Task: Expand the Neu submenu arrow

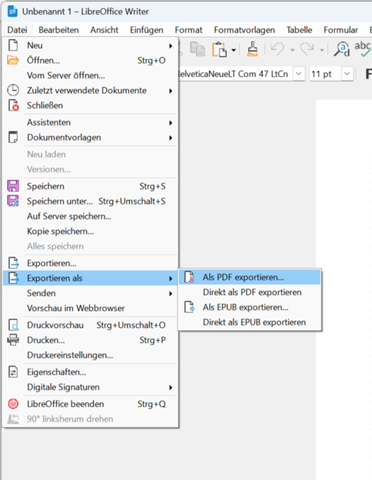Action: pos(170,46)
